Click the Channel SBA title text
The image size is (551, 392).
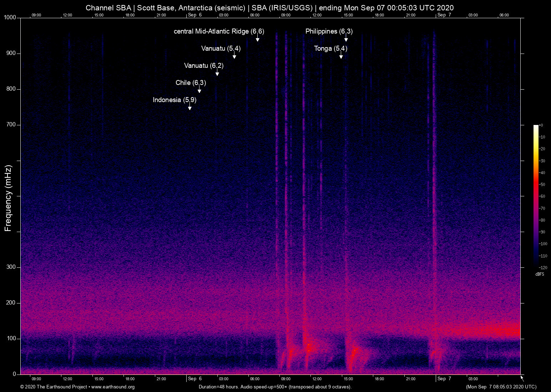point(269,8)
